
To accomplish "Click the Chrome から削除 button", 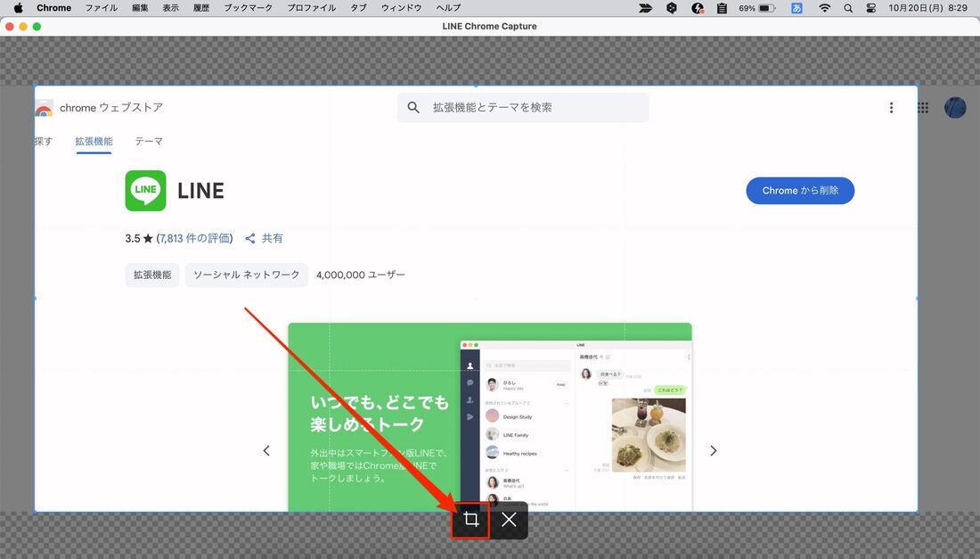I will [x=799, y=190].
